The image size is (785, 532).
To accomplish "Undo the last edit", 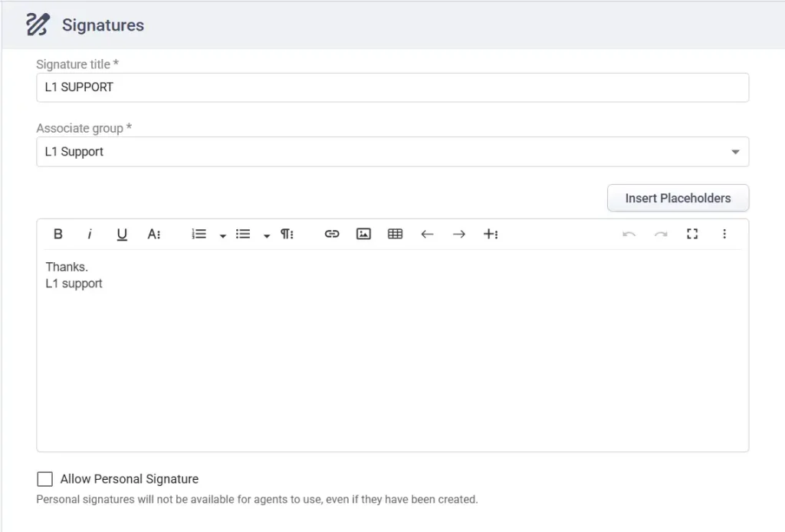I will click(629, 234).
